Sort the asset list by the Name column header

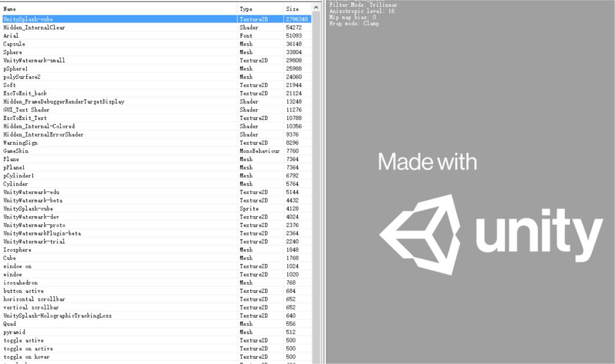point(119,9)
